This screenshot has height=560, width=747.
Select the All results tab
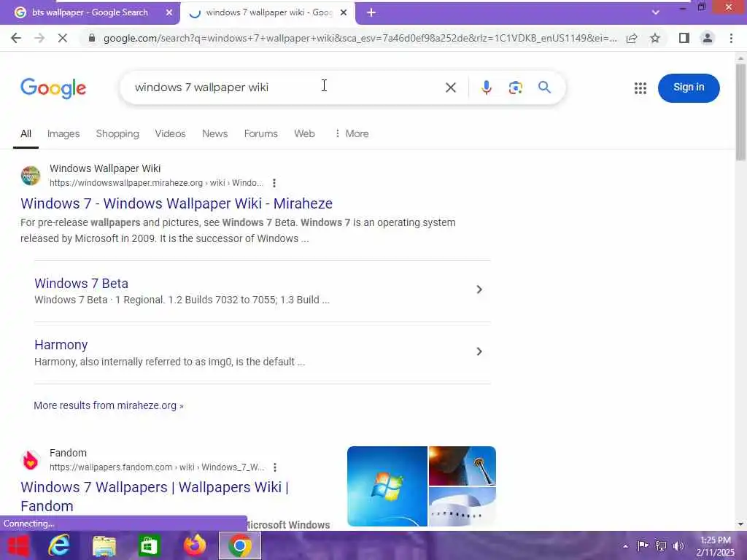(26, 134)
